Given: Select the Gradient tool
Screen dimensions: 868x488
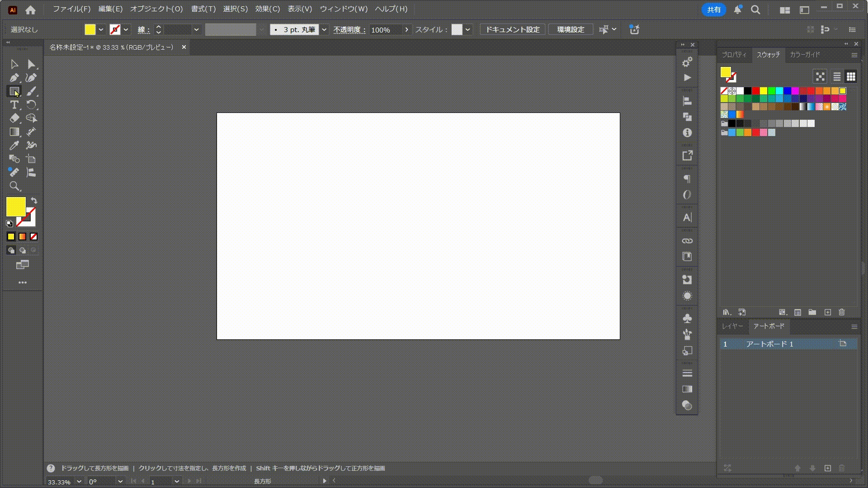Looking at the screenshot, I should (x=14, y=132).
